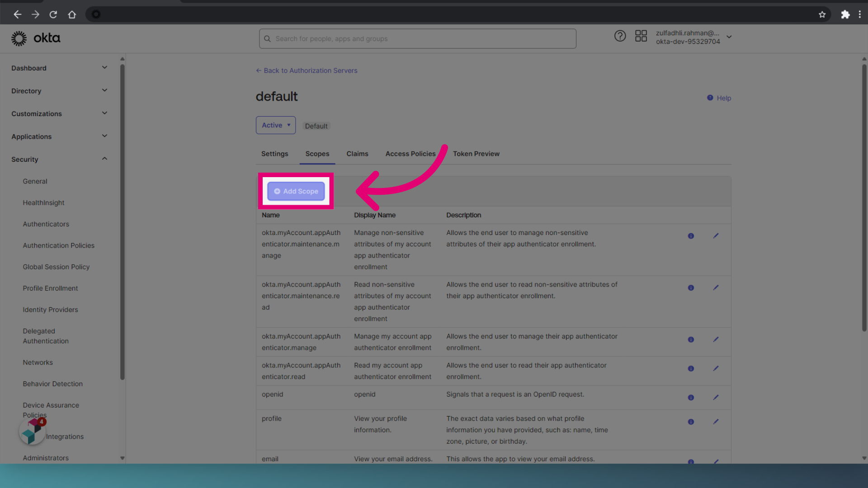This screenshot has height=488, width=868.
Task: Open Delegated Authentication in sidebar
Action: point(46,336)
